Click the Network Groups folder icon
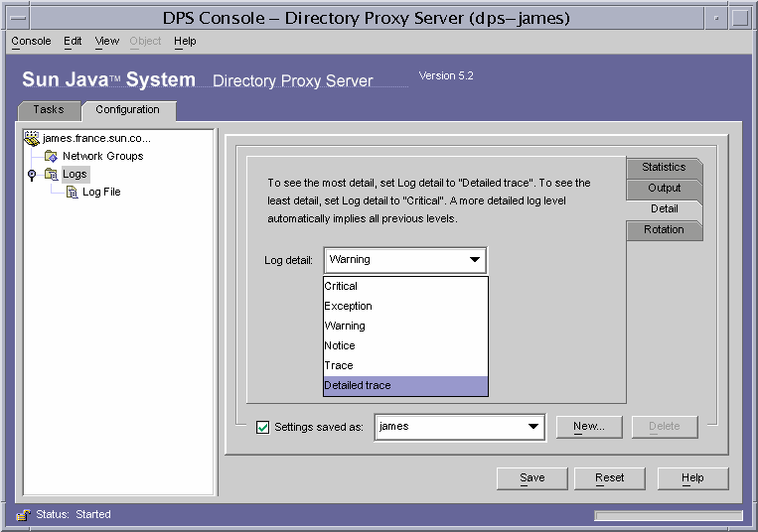Viewport: 758px width, 532px height. 51,156
